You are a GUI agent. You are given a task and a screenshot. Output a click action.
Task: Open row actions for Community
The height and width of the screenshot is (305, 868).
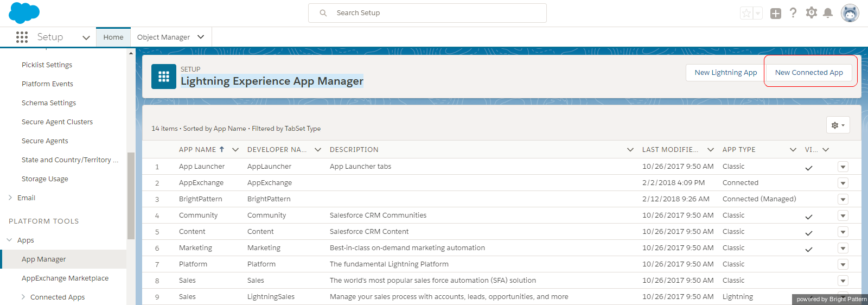[x=843, y=215]
